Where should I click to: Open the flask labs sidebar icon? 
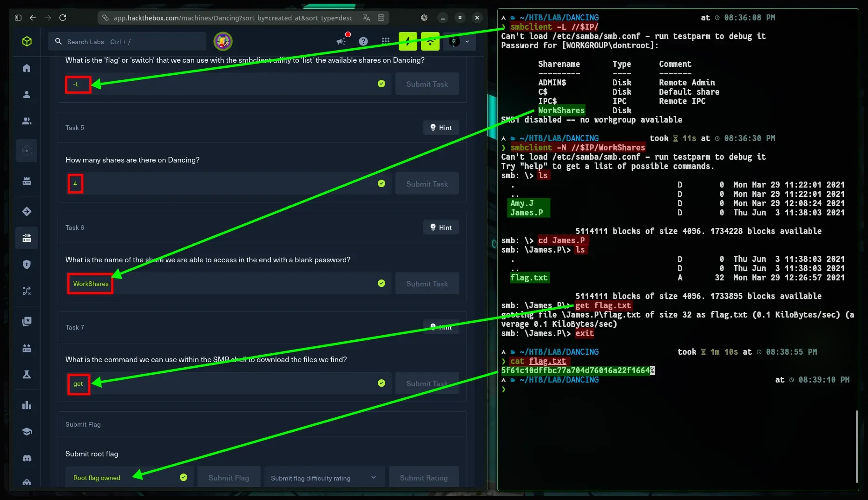(27, 374)
